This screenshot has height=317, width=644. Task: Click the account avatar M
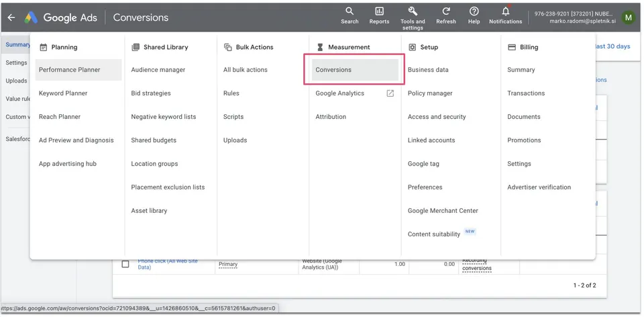pos(628,17)
